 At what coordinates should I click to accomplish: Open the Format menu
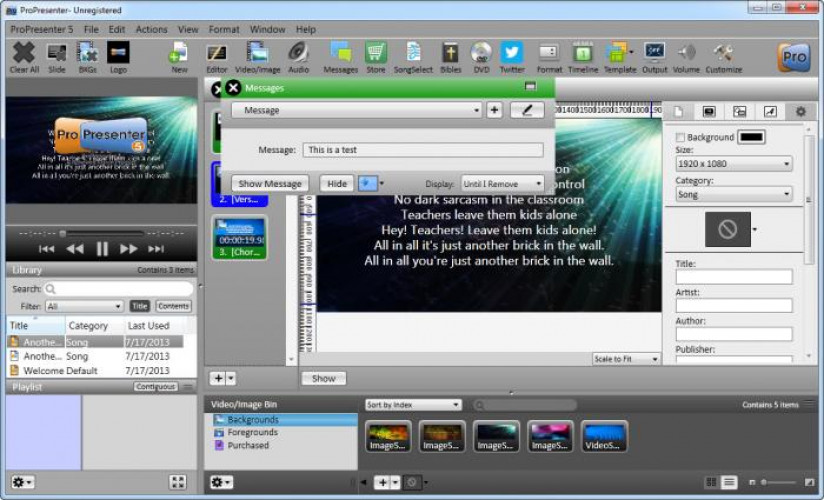(224, 29)
